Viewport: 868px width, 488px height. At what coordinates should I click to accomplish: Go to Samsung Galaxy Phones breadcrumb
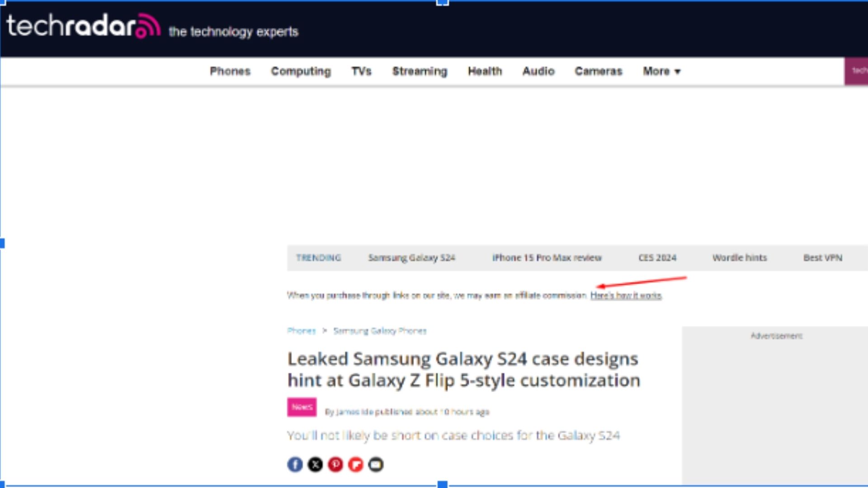click(x=380, y=331)
